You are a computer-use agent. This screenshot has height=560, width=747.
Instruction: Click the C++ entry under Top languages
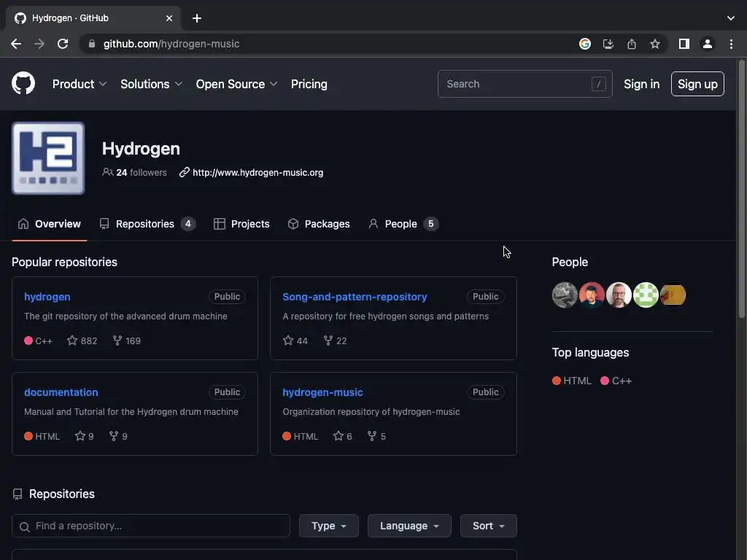616,381
